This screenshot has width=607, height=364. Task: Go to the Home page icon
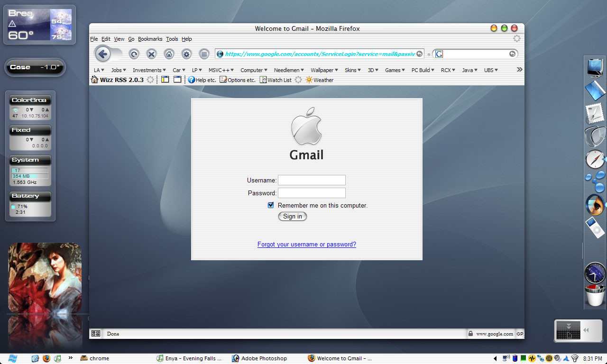169,54
